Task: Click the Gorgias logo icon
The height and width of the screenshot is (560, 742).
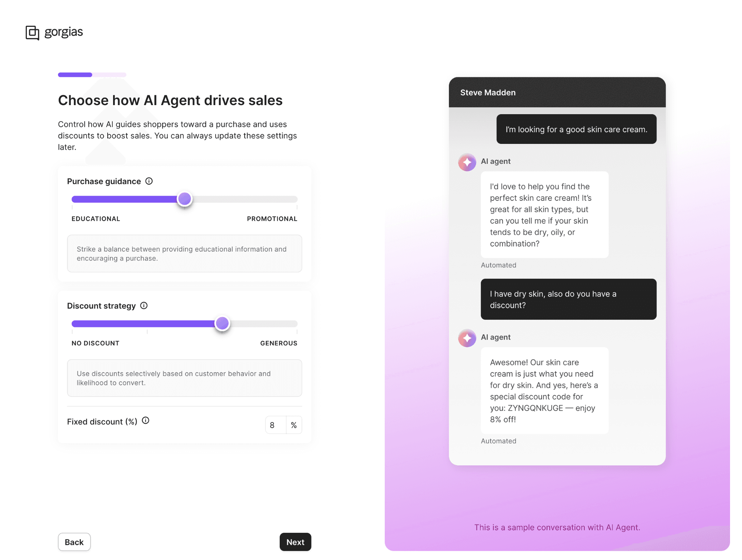Action: pos(32,33)
